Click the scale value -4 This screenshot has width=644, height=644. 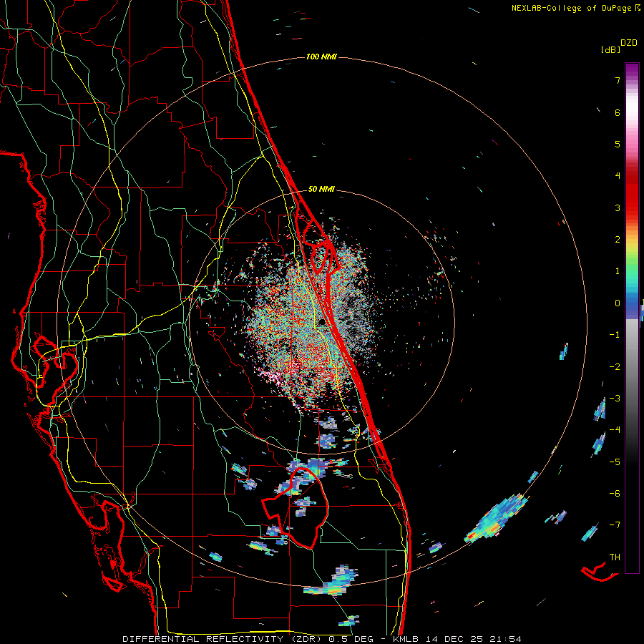click(x=615, y=430)
